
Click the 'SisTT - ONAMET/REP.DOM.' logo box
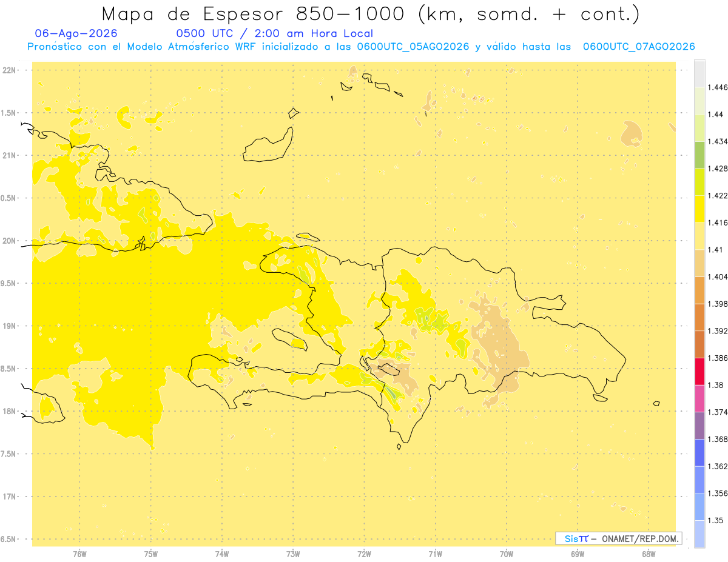pos(619,538)
